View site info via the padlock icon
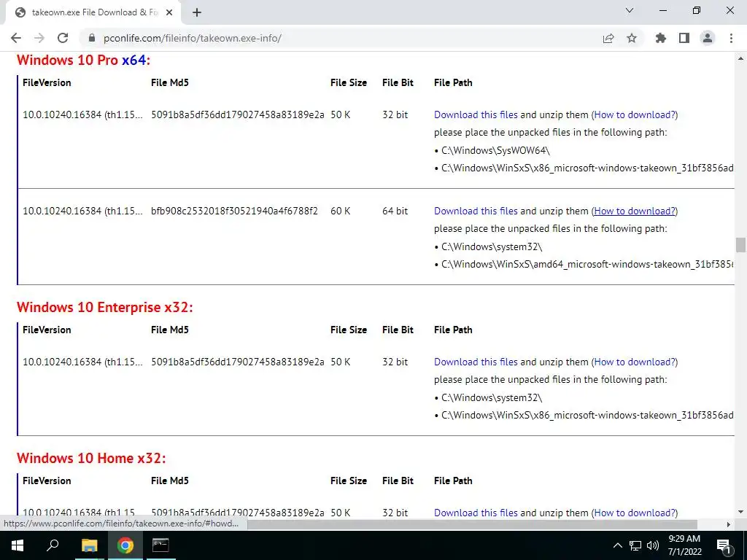Viewport: 747px width, 560px height. 92,38
